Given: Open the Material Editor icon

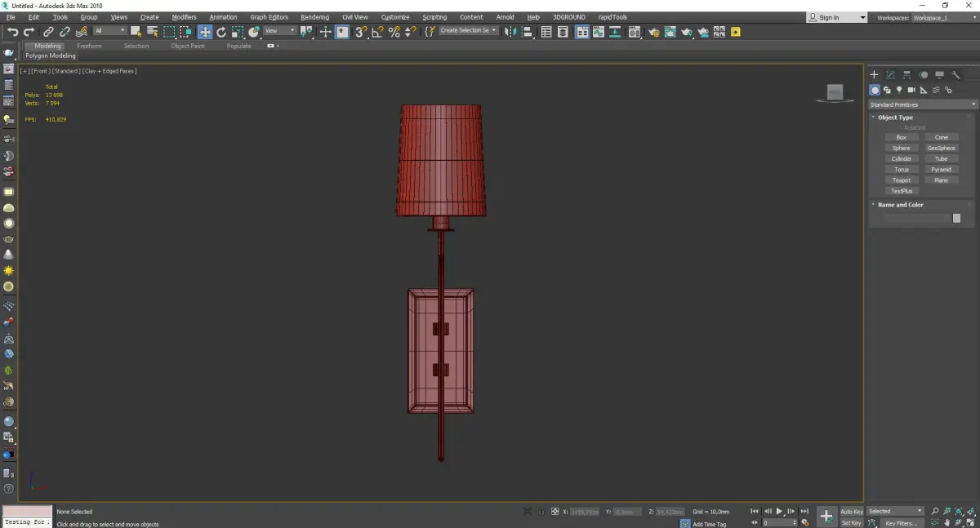Looking at the screenshot, I should tap(633, 32).
